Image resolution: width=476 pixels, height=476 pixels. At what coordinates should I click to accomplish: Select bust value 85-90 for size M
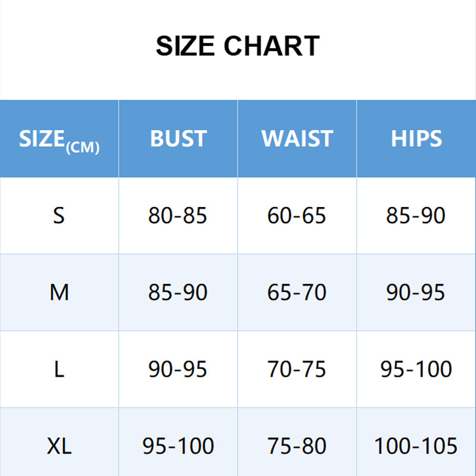pos(178,292)
